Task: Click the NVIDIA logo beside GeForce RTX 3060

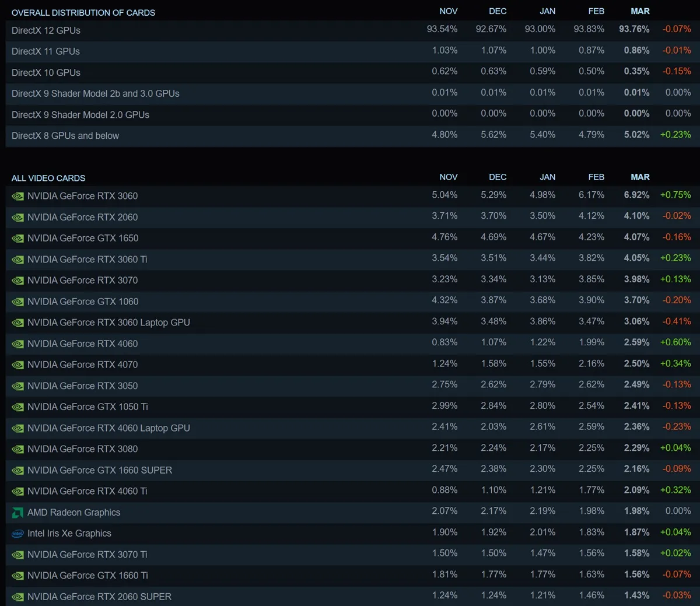Action: [x=17, y=197]
